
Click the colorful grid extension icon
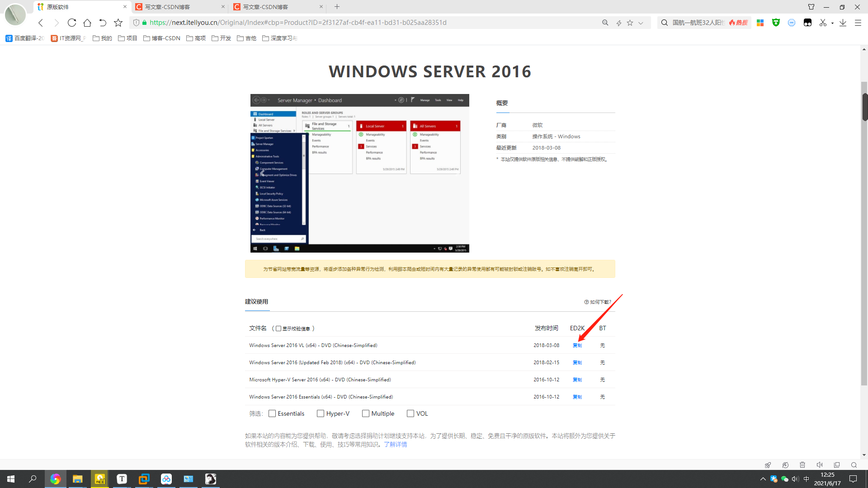tap(760, 23)
